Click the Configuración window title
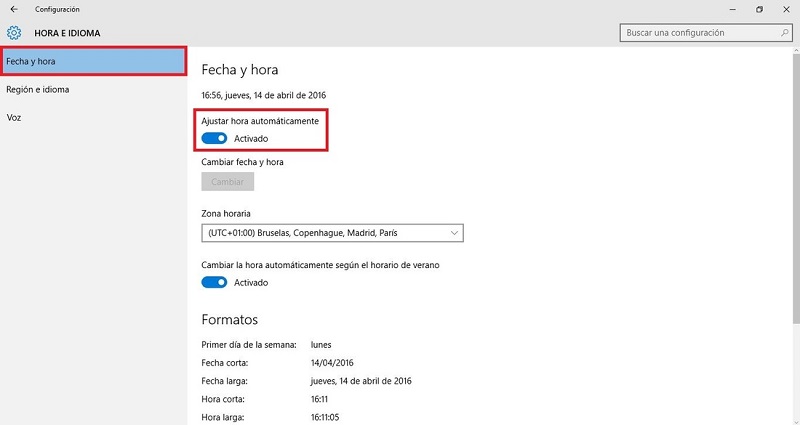800x425 pixels. coord(56,10)
